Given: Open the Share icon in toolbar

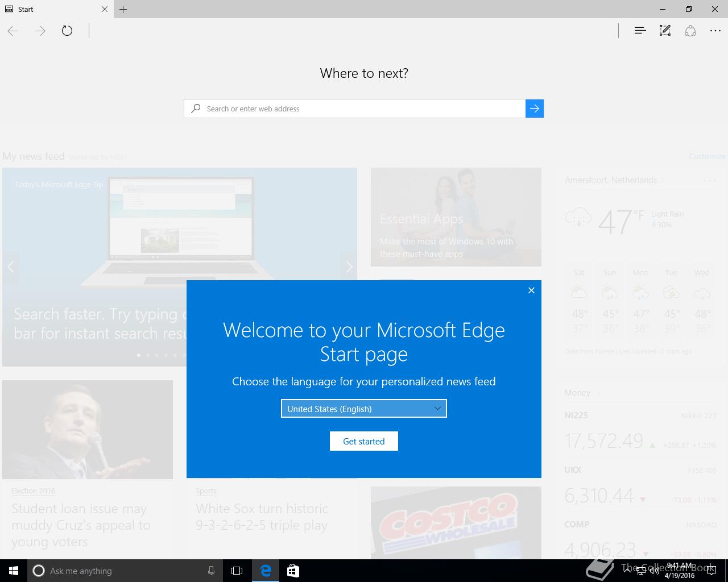Looking at the screenshot, I should click(x=690, y=31).
